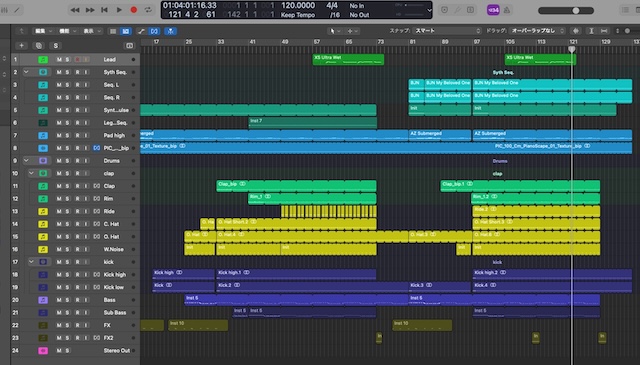Open the 編集 (Edit) menu
This screenshot has width=640, height=365.
pos(43,31)
